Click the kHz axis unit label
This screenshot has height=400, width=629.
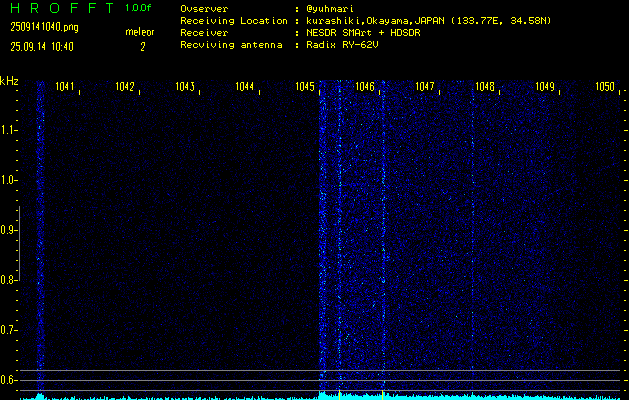click(9, 81)
